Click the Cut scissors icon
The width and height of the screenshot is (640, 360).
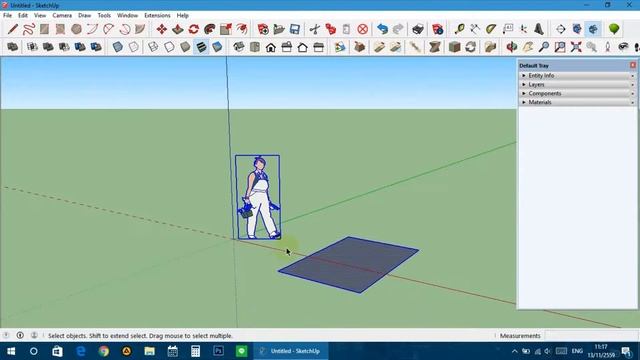[x=314, y=29]
